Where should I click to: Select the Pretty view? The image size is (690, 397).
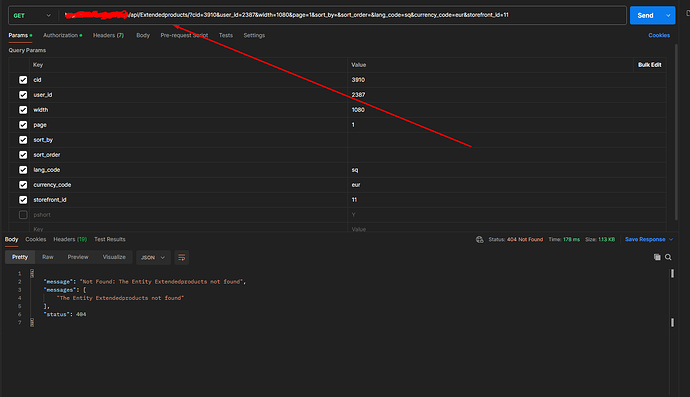click(x=20, y=257)
